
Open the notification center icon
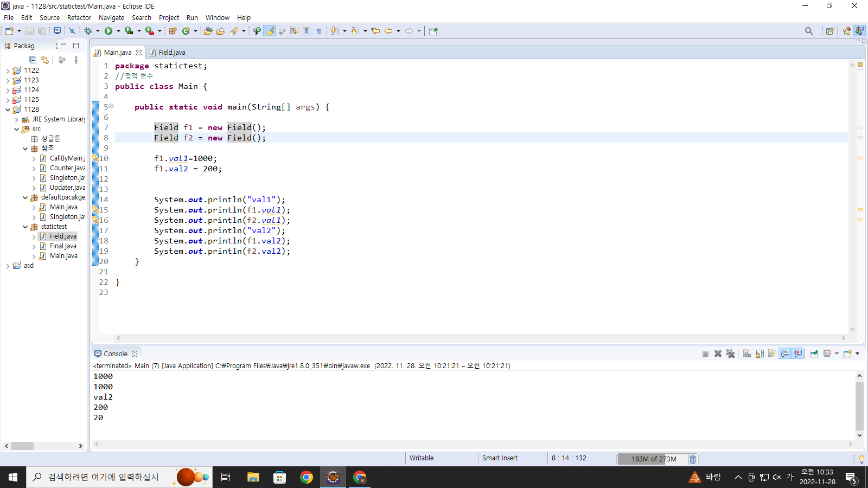[852, 478]
